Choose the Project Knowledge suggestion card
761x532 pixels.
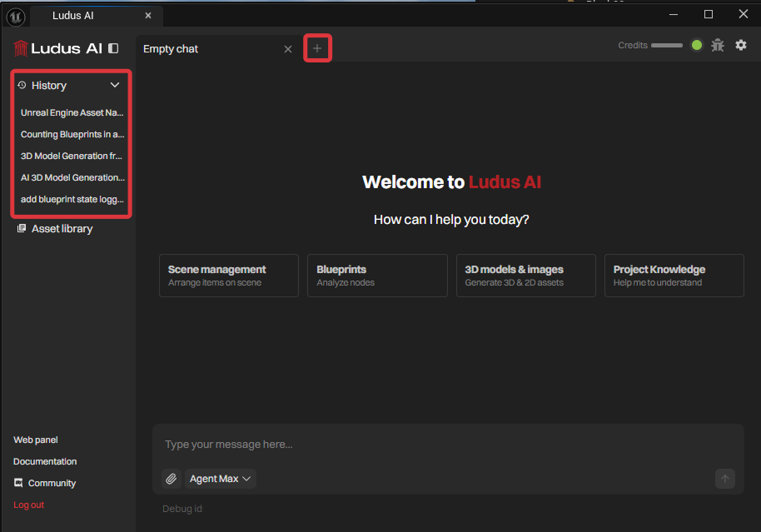coord(674,276)
